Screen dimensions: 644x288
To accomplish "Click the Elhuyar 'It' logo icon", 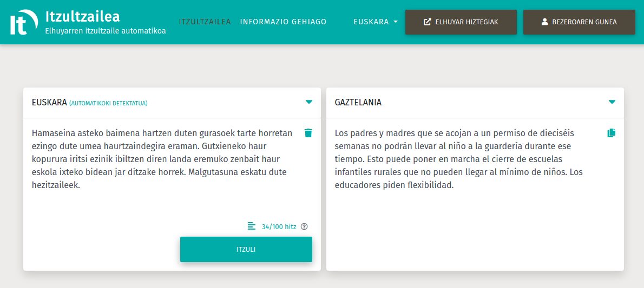I will point(23,22).
